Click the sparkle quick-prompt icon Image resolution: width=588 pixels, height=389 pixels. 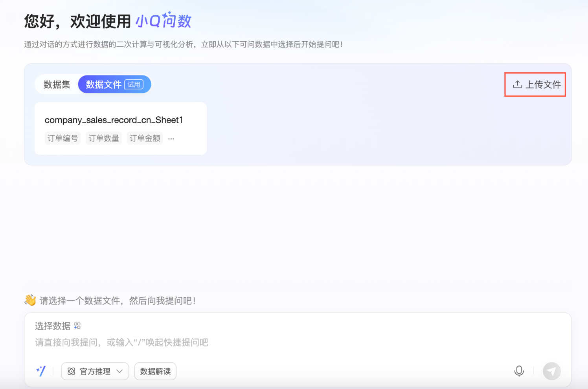click(41, 371)
